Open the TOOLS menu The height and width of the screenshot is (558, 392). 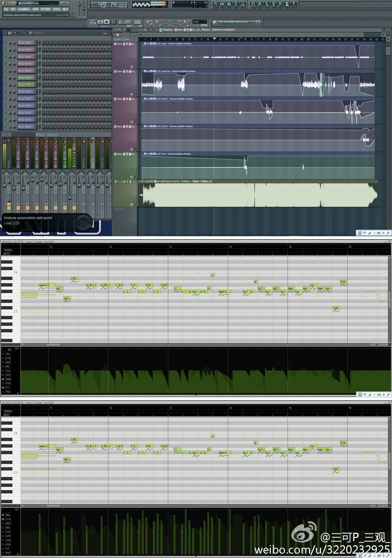click(x=57, y=9)
